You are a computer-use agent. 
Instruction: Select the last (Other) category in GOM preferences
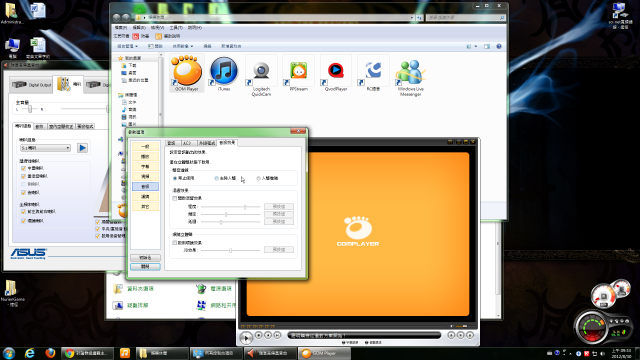pyautogui.click(x=145, y=207)
